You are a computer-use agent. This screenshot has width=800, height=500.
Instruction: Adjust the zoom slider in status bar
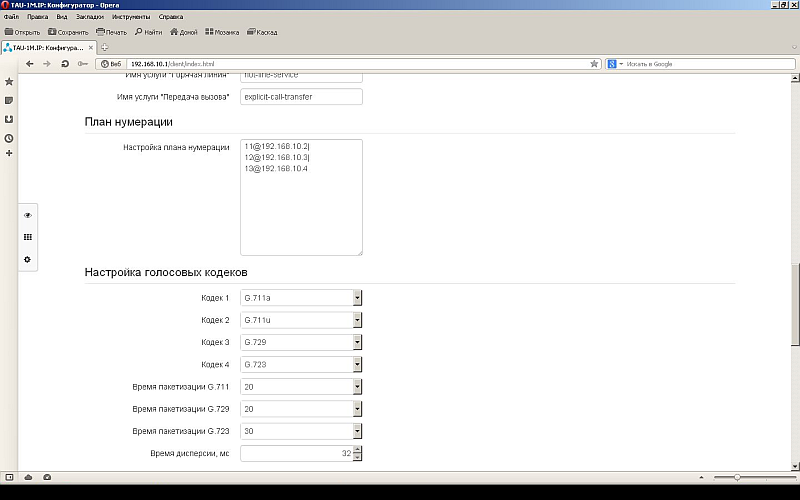click(x=737, y=478)
